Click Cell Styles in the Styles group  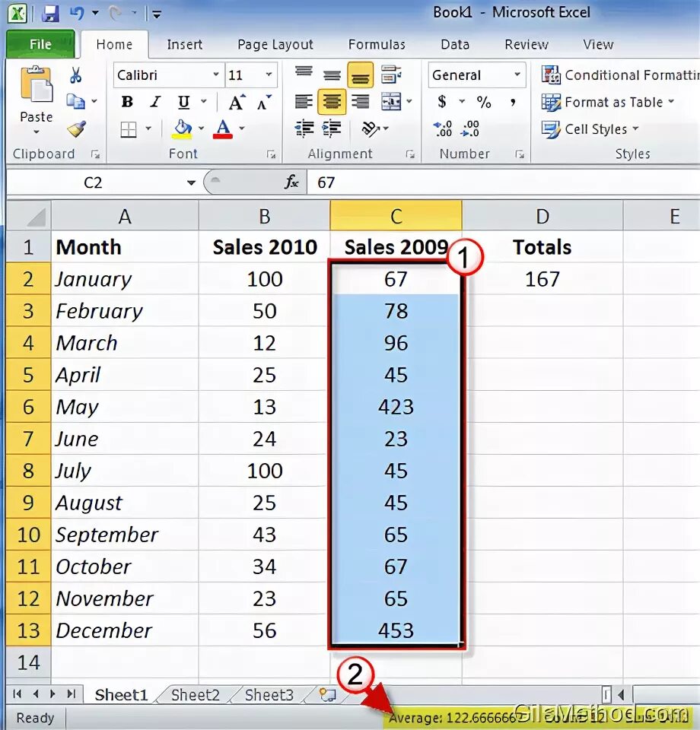pos(591,129)
